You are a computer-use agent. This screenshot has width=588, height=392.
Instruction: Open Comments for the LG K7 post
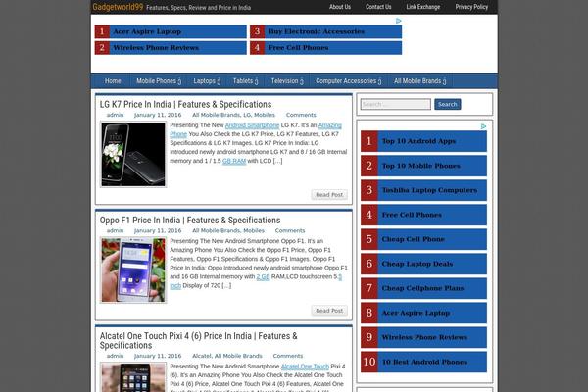point(301,115)
